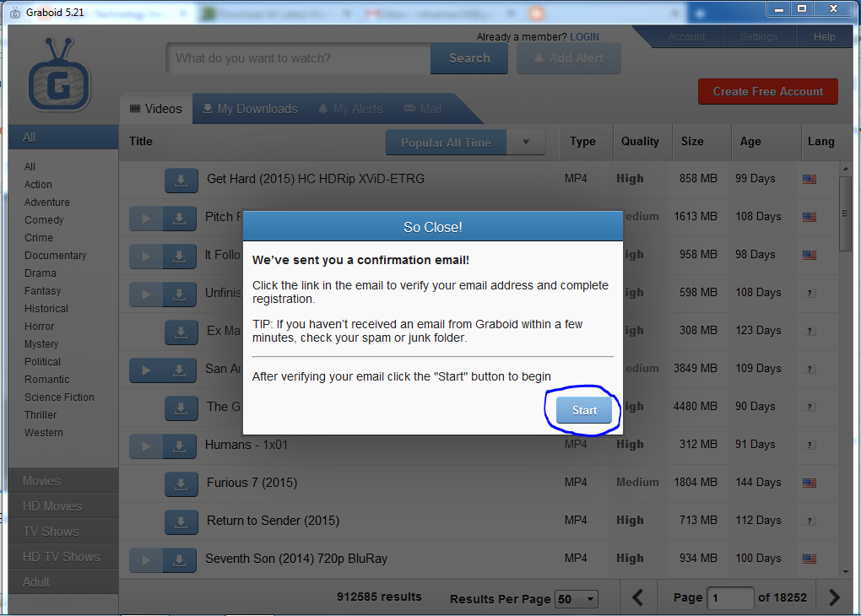Image resolution: width=861 pixels, height=616 pixels.
Task: Play Humans - 1x01 video
Action: click(146, 446)
